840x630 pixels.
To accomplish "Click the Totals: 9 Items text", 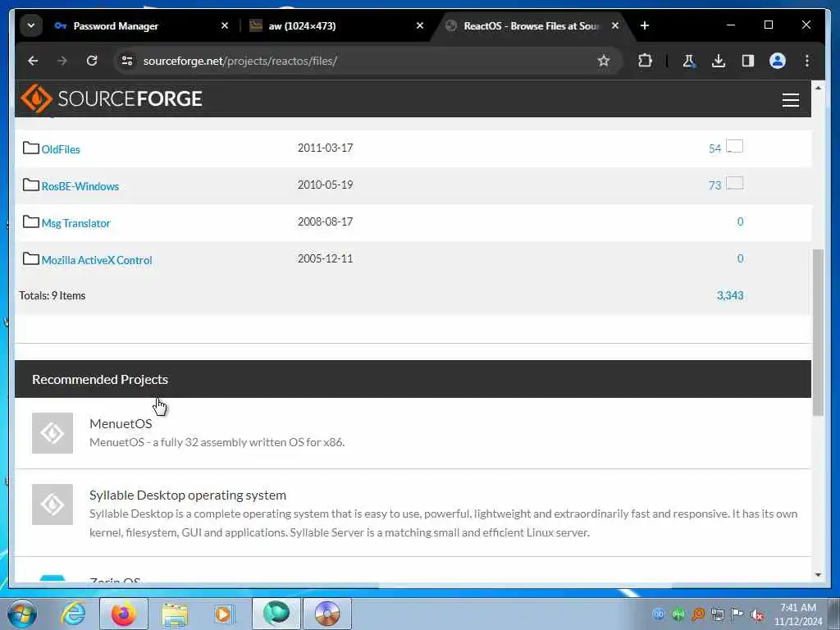I will tap(52, 295).
